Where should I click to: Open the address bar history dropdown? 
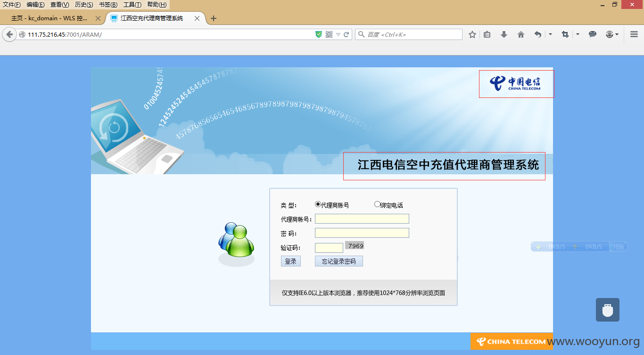(338, 34)
